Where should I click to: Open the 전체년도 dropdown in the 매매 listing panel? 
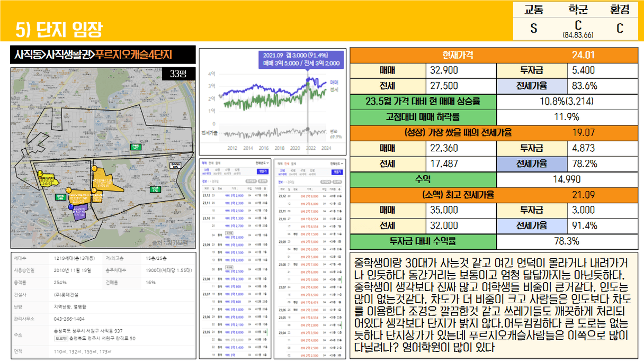262,164
